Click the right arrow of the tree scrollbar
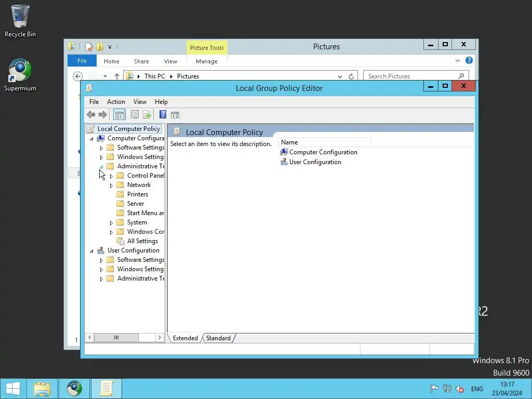Screen dimensions: 532x399 click(159, 338)
